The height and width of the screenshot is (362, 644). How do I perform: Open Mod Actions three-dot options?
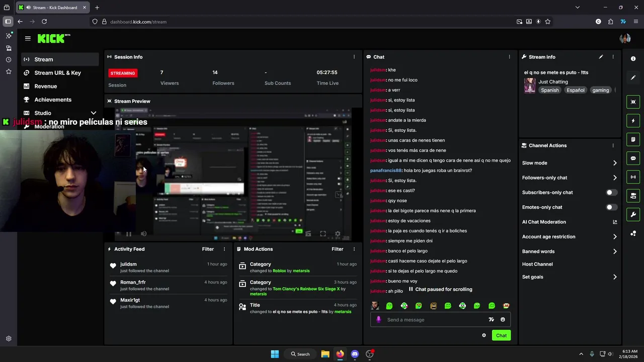(x=354, y=249)
